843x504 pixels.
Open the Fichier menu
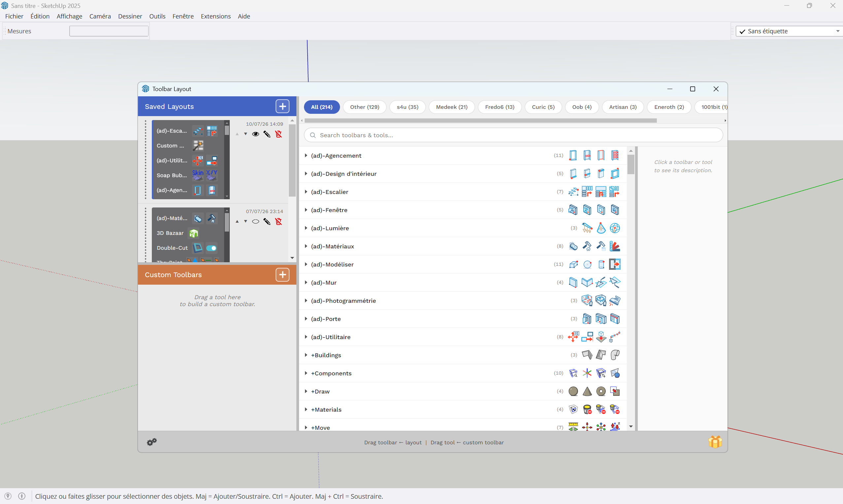point(14,16)
